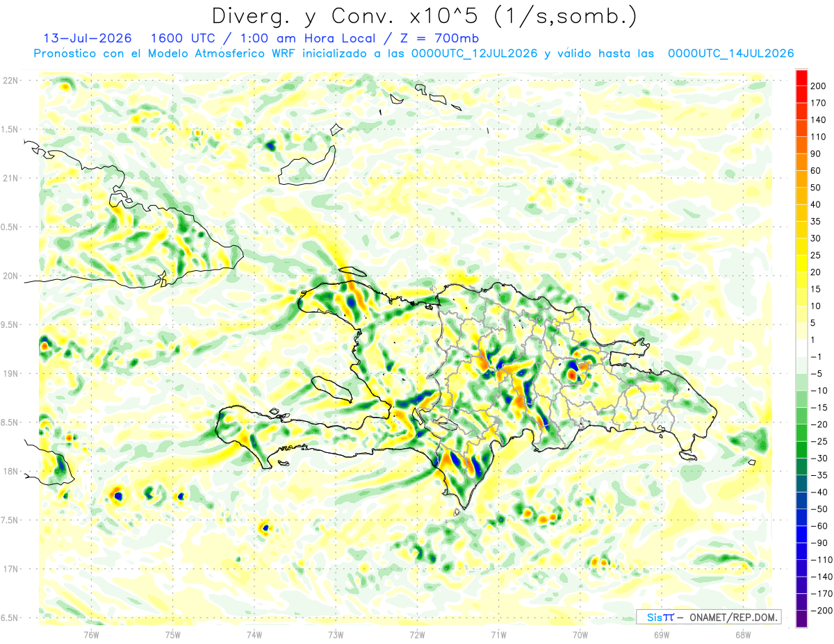
Task: Click the red top segment of the color bar
Action: point(802,78)
